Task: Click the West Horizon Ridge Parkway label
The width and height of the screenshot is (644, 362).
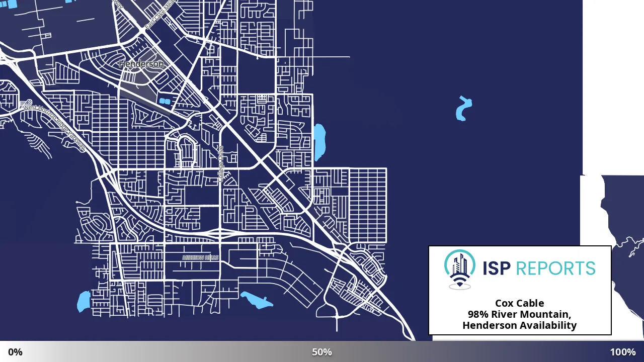Action: [54, 127]
